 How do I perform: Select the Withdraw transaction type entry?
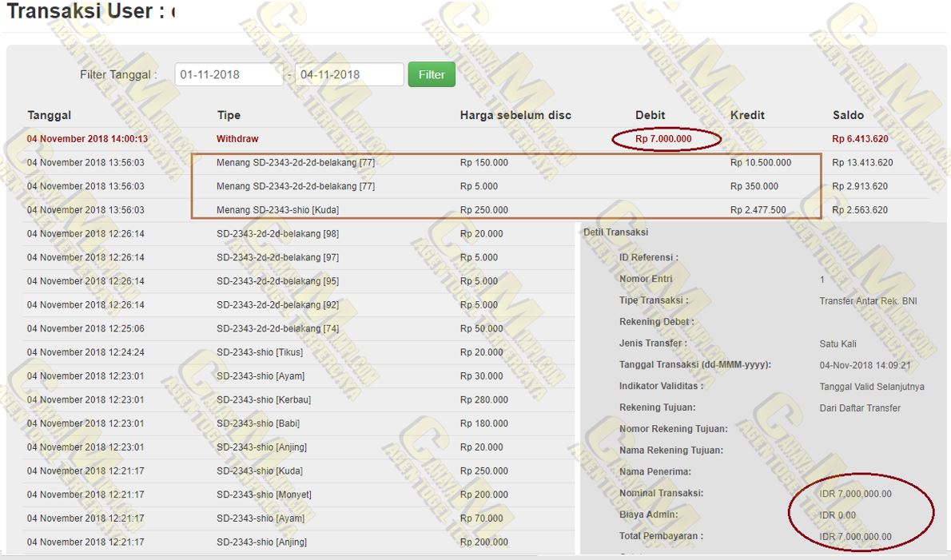237,139
